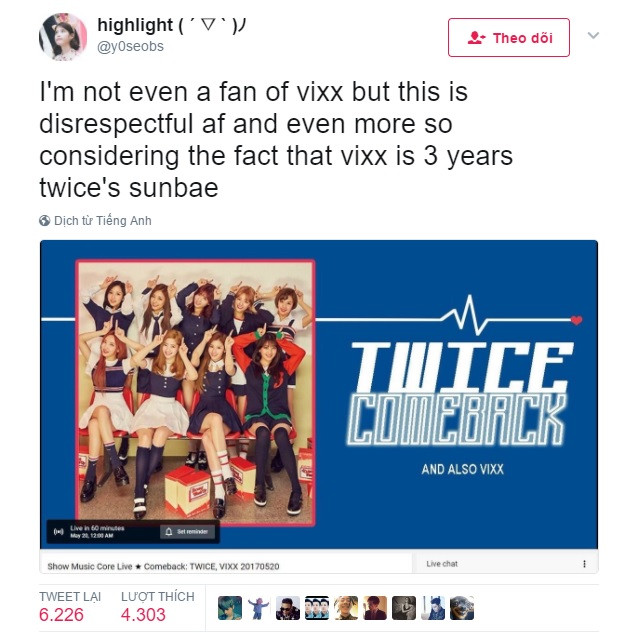Click the Theo dõi follow button
The image size is (639, 633).
[509, 37]
